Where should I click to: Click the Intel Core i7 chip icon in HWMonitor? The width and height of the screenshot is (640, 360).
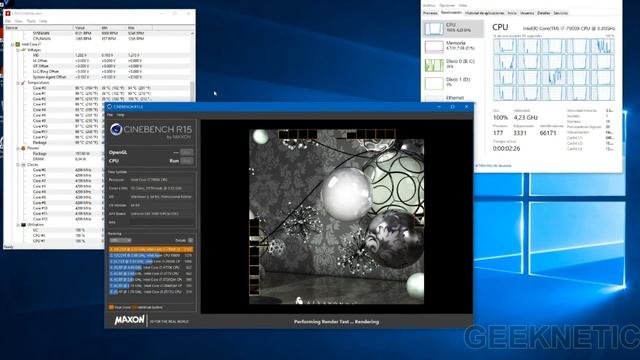point(18,44)
